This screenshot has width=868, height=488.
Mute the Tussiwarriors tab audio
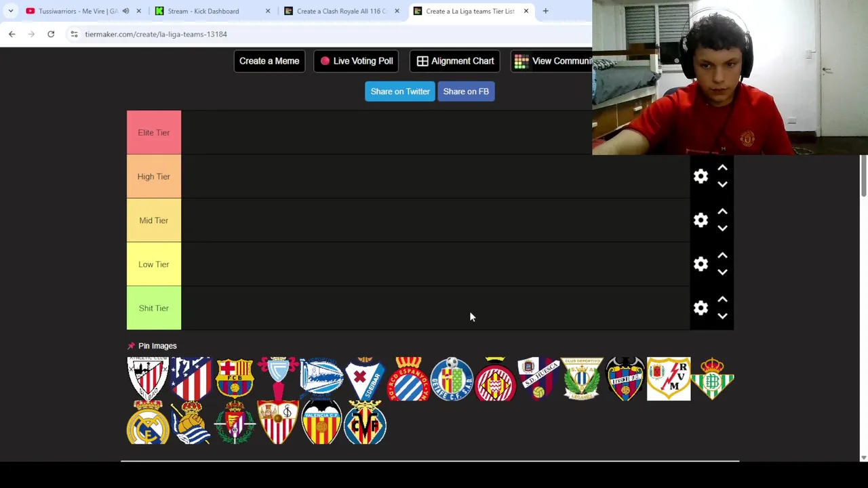coord(125,11)
